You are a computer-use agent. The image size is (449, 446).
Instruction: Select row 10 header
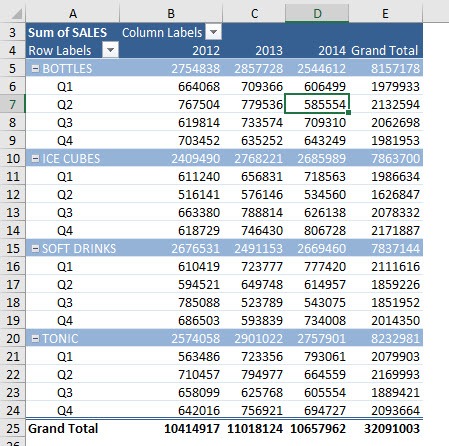click(x=12, y=158)
